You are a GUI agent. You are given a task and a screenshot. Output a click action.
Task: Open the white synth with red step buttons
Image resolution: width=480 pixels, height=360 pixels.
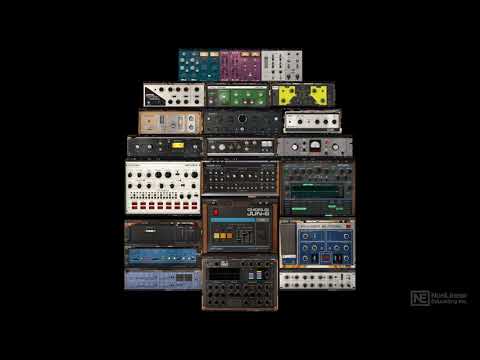163,188
